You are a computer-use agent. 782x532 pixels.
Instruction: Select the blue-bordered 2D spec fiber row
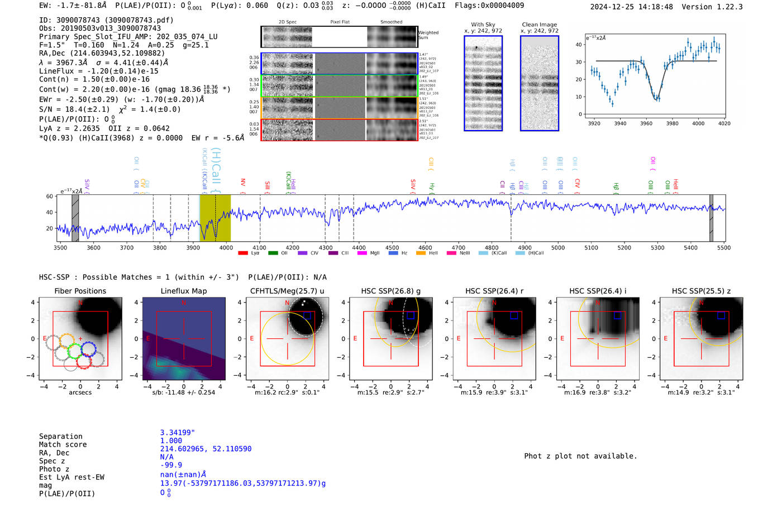(x=339, y=63)
